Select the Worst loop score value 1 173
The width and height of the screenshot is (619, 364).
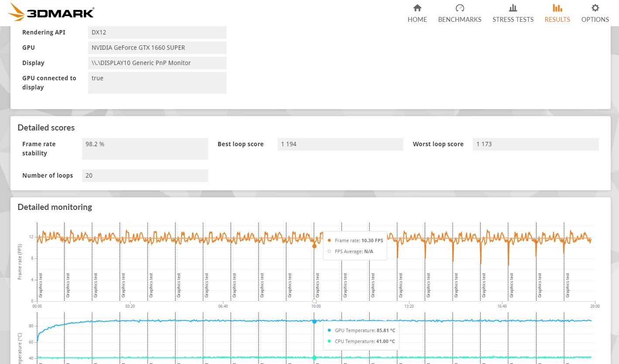pos(535,144)
